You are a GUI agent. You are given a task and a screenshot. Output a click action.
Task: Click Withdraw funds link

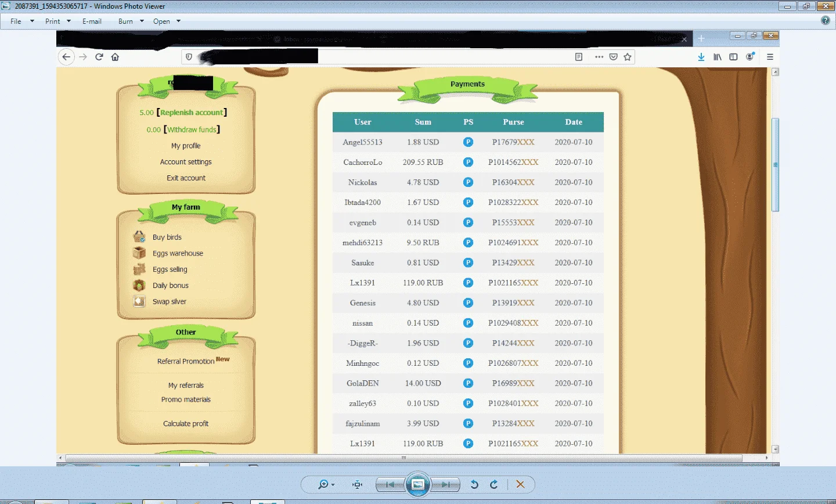[x=192, y=129]
